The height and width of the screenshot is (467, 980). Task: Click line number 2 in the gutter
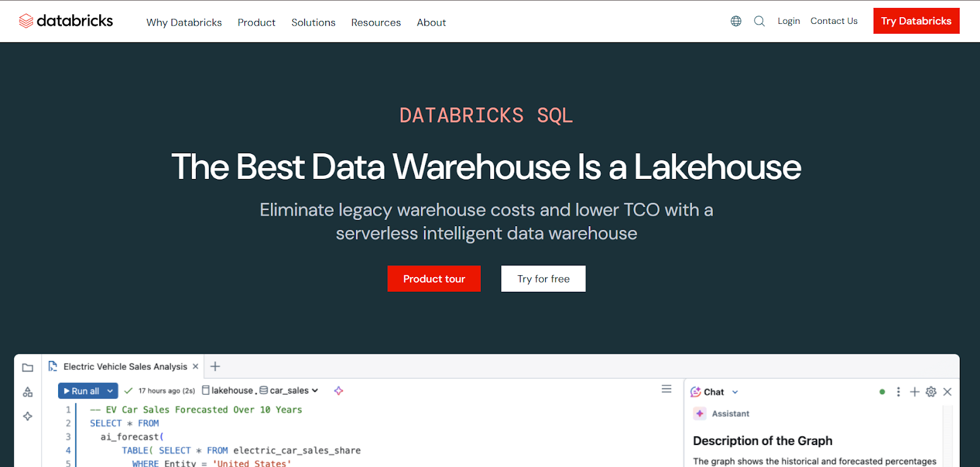(68, 423)
